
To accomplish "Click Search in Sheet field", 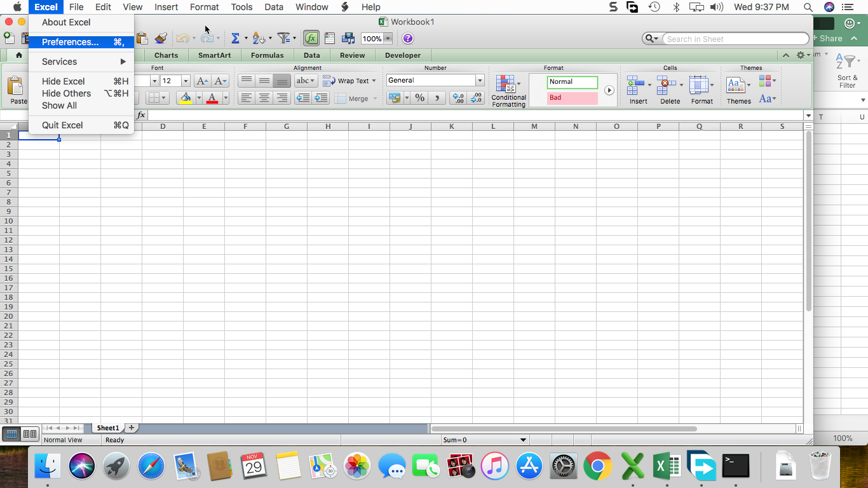I will (736, 39).
